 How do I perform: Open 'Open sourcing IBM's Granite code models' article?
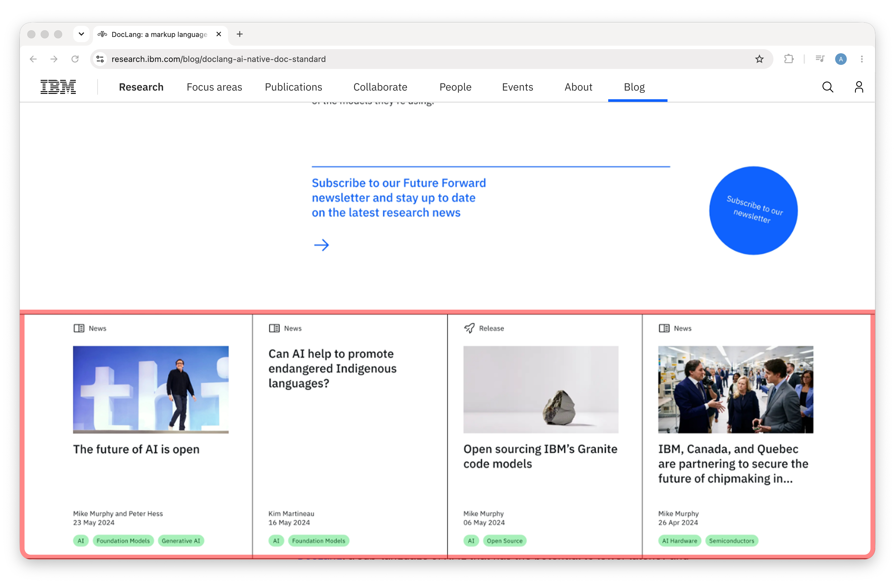540,456
